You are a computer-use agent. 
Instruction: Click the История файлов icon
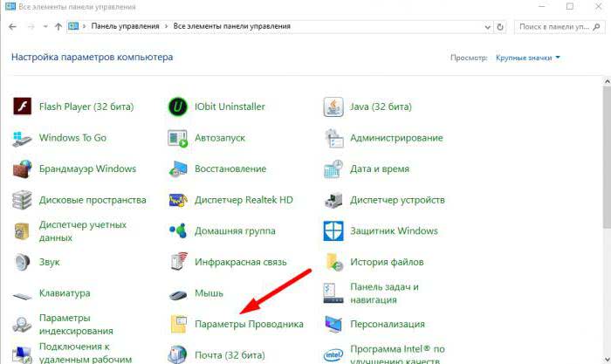point(334,262)
